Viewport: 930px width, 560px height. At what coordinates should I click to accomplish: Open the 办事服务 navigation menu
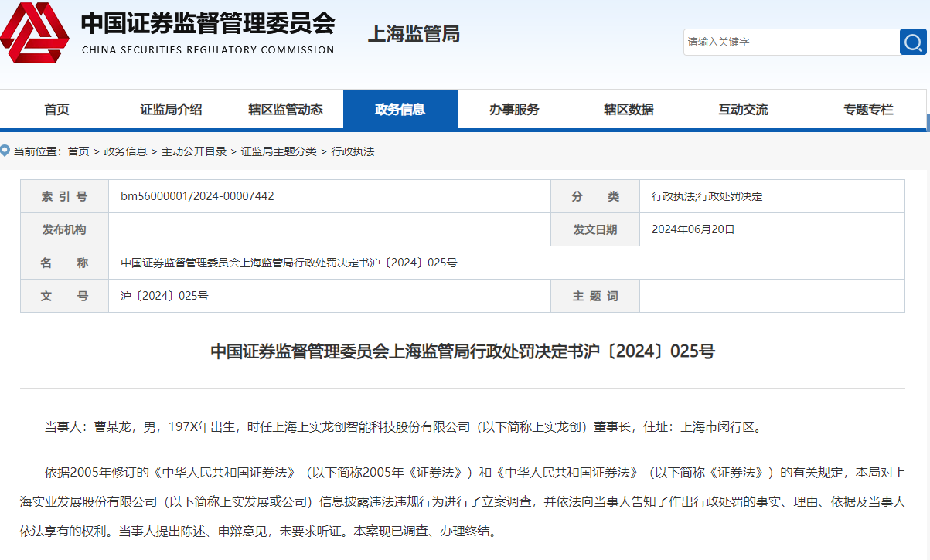[x=514, y=110]
